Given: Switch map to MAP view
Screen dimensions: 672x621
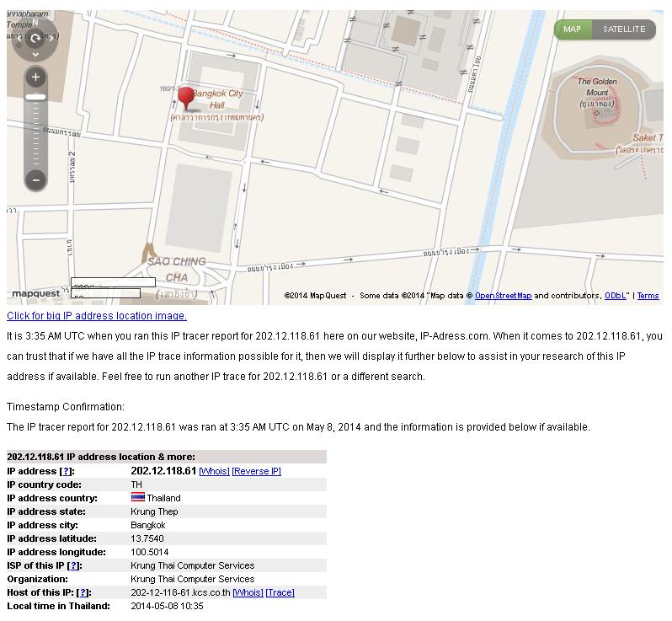Looking at the screenshot, I should (x=572, y=29).
